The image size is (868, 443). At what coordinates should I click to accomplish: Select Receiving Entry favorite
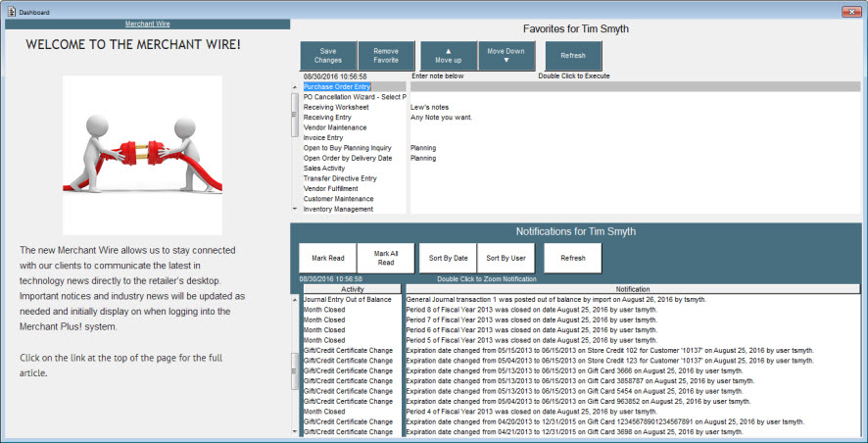point(327,118)
